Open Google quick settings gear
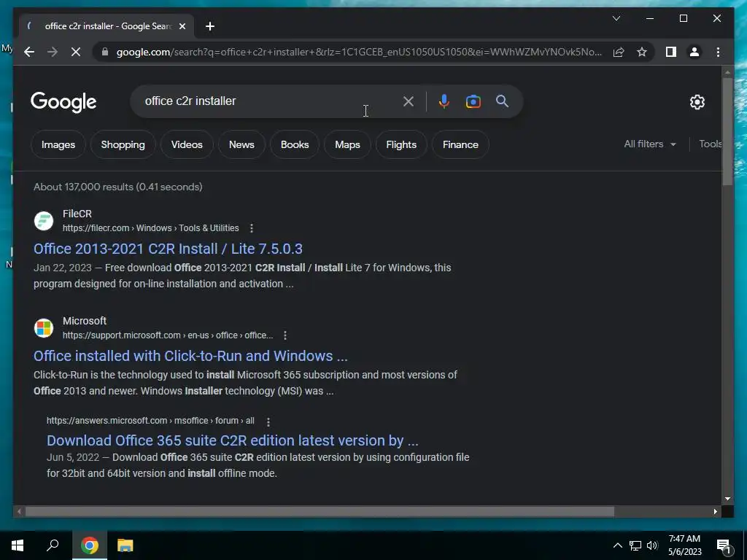Screen dimensions: 747x560 tap(697, 102)
